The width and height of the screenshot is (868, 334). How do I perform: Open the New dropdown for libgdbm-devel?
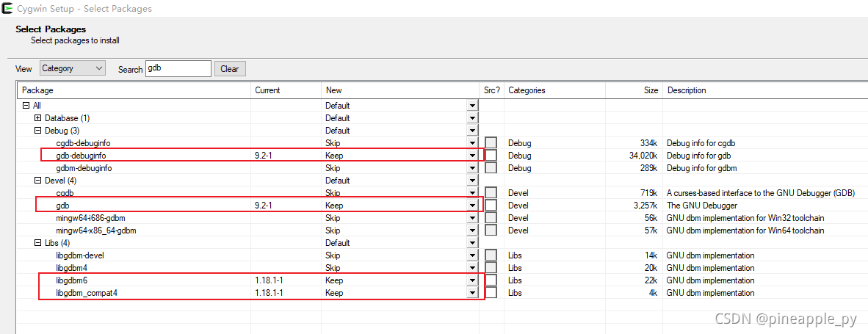tap(472, 255)
